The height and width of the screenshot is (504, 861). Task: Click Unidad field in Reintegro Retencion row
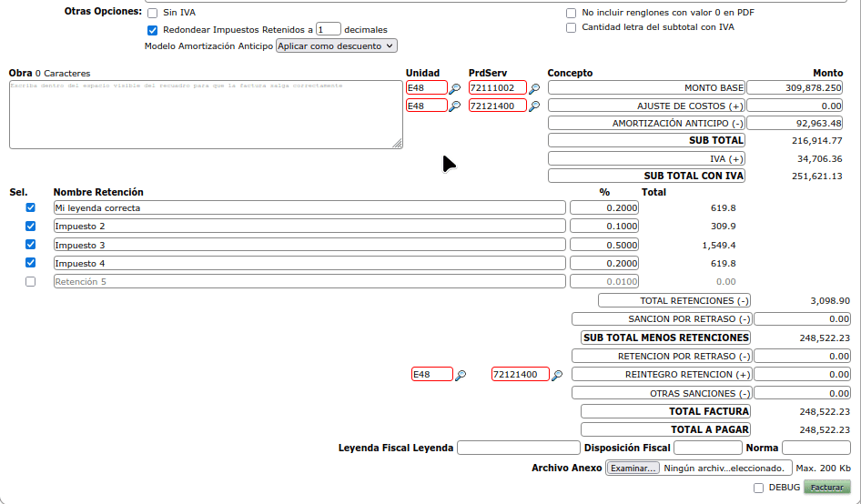pos(432,375)
